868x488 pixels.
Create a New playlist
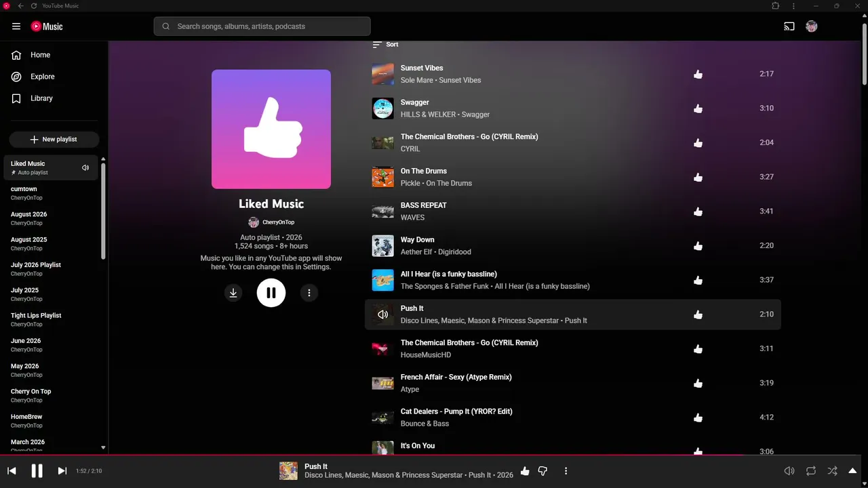click(54, 139)
